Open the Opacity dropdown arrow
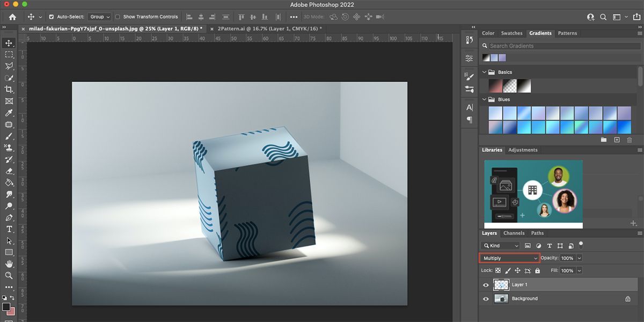This screenshot has height=322, width=644. click(x=579, y=258)
